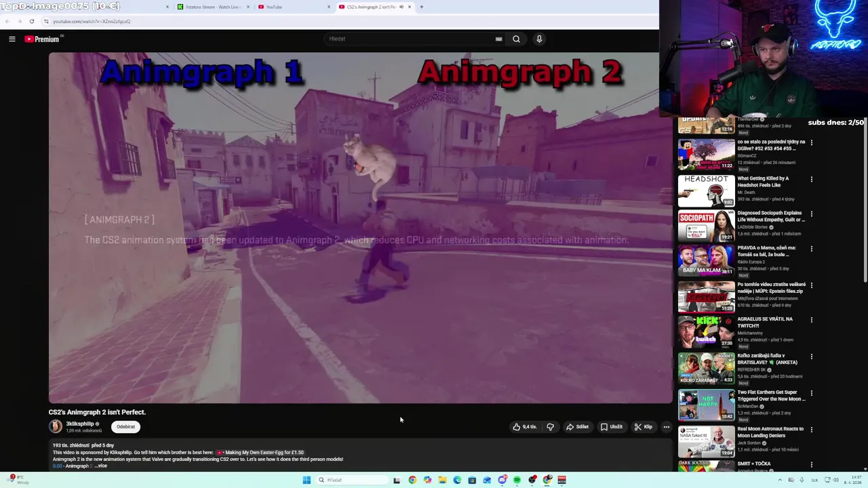Open Windows Start menu
868x488 pixels.
click(x=307, y=480)
